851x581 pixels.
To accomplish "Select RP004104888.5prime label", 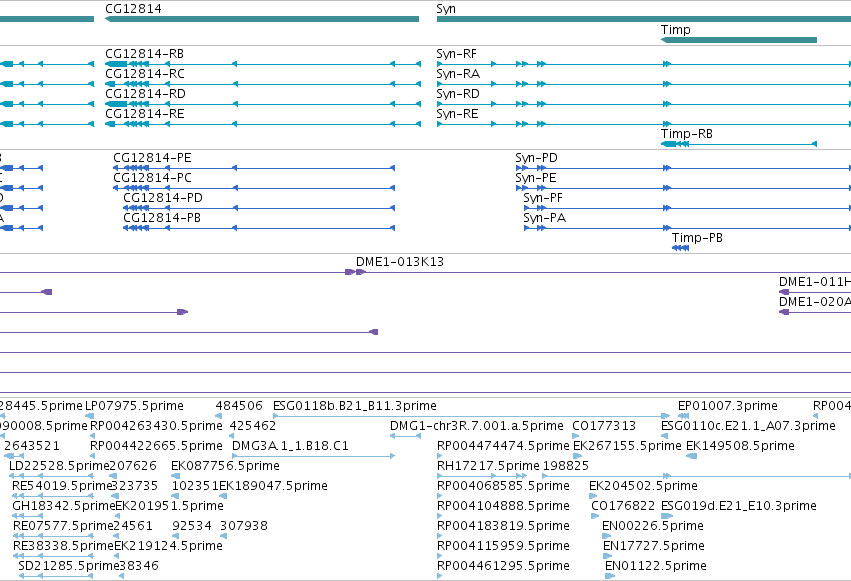I will [503, 506].
